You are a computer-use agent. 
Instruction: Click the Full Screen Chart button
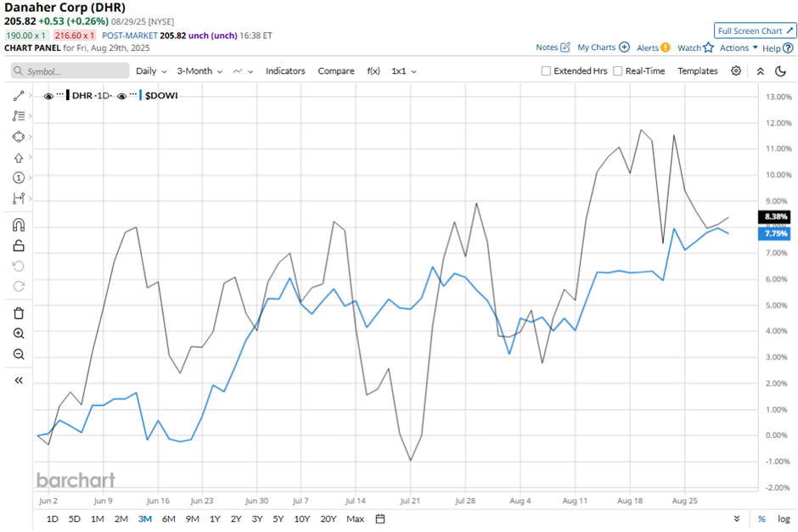pyautogui.click(x=755, y=31)
